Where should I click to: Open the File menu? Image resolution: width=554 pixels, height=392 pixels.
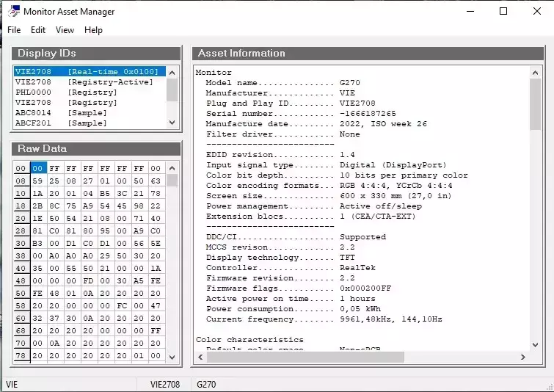pos(14,30)
